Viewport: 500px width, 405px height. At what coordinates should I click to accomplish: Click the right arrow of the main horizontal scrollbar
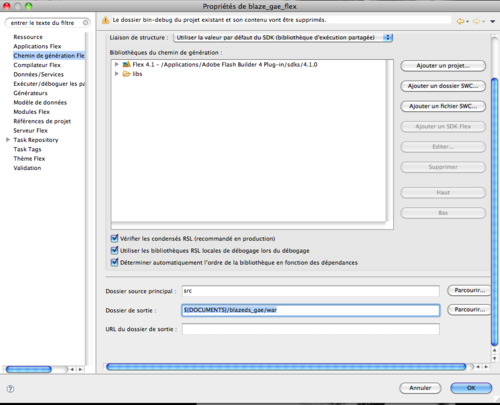pyautogui.click(x=486, y=367)
